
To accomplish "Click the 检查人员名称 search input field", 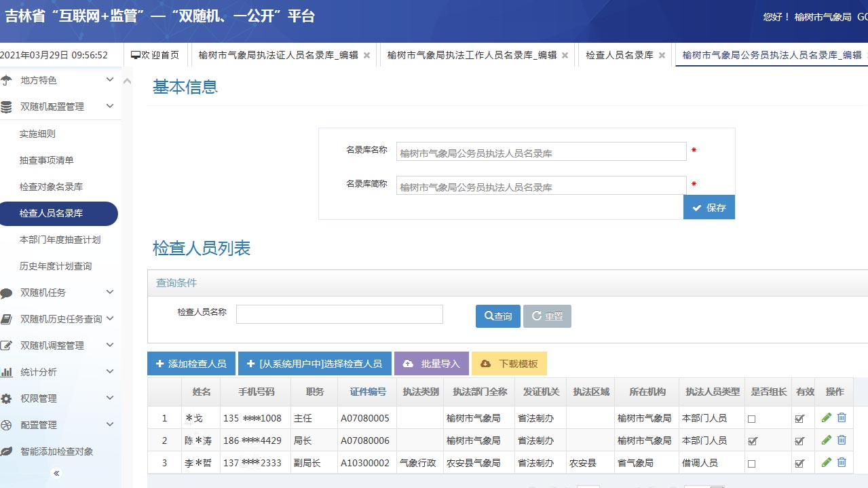I will coord(339,314).
